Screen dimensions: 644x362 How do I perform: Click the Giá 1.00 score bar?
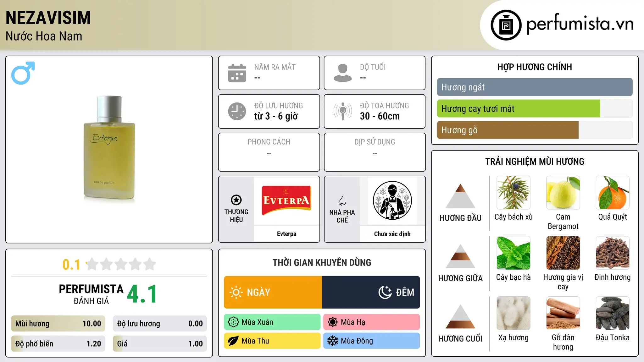(x=160, y=344)
